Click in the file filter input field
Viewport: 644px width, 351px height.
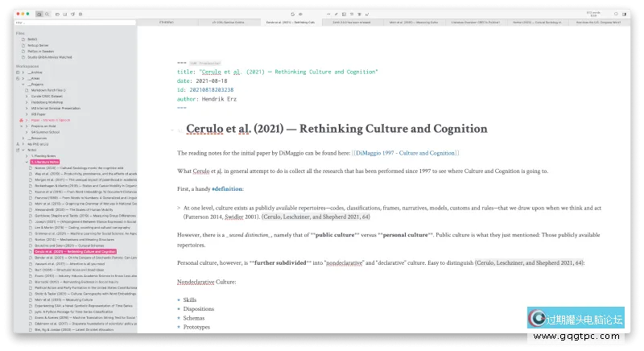75,23
